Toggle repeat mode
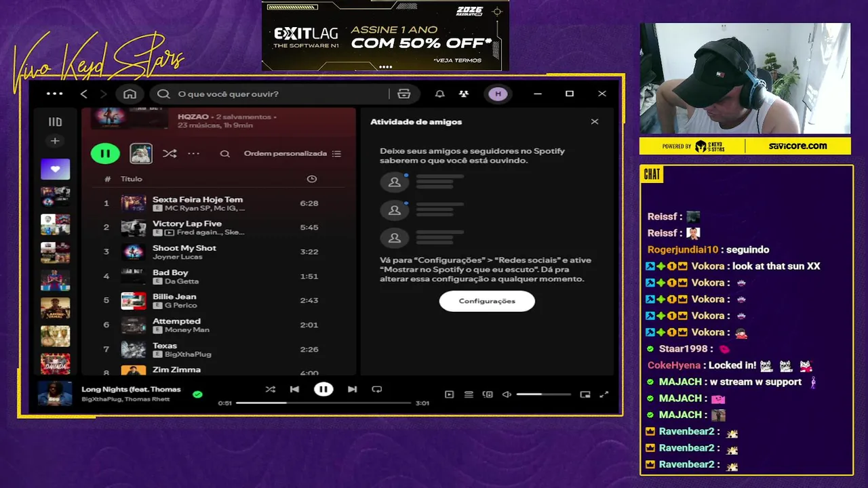Viewport: 868px width, 488px height. 377,389
